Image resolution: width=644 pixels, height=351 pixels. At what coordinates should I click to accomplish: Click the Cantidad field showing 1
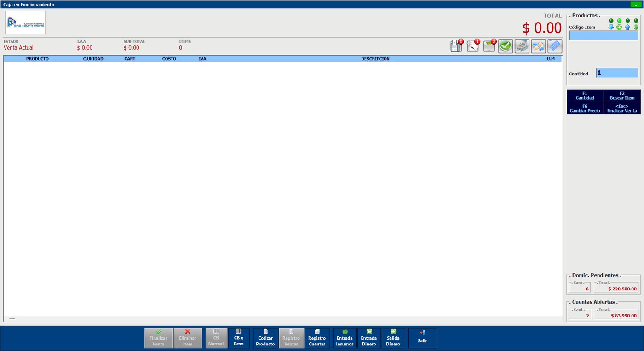click(x=617, y=73)
